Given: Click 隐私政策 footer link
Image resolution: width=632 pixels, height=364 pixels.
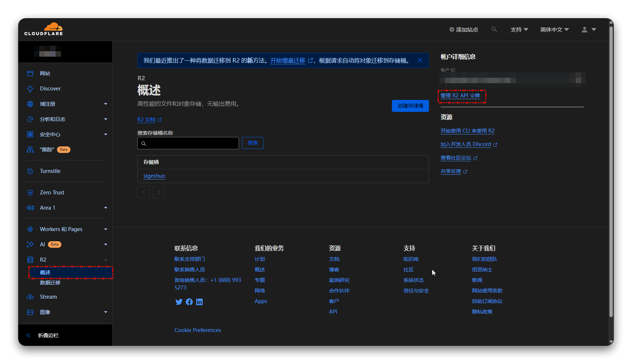Looking at the screenshot, I should (x=482, y=312).
